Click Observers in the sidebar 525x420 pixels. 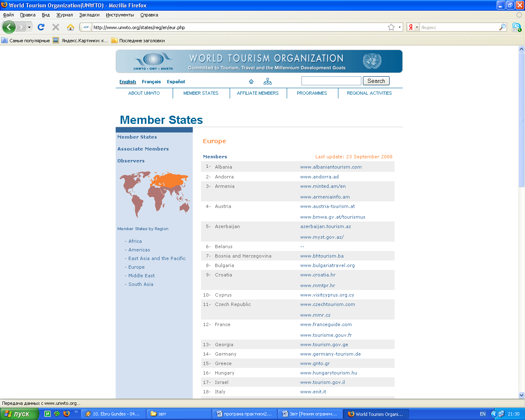[x=131, y=161]
